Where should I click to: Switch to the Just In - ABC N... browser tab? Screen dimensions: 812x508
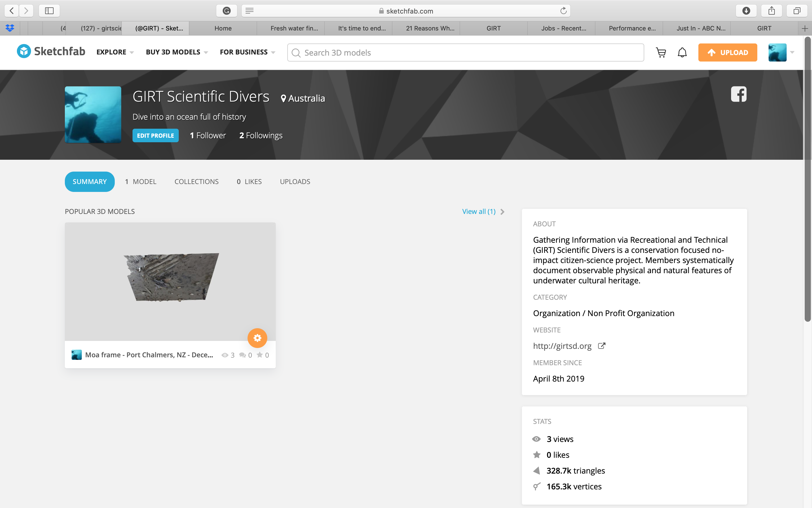click(697, 29)
